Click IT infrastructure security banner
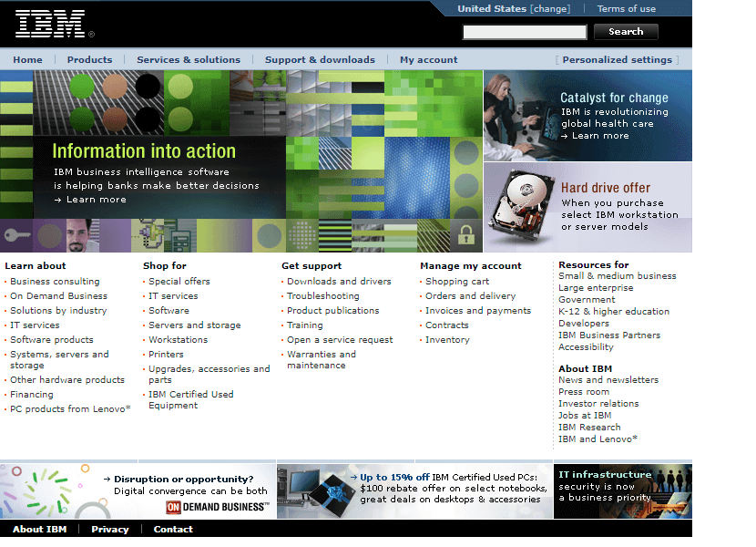 pos(622,491)
